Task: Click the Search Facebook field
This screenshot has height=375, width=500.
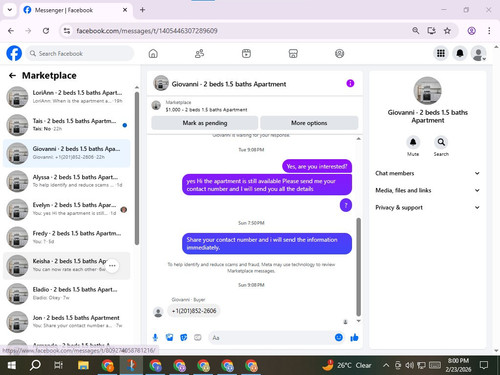Action: [x=80, y=53]
